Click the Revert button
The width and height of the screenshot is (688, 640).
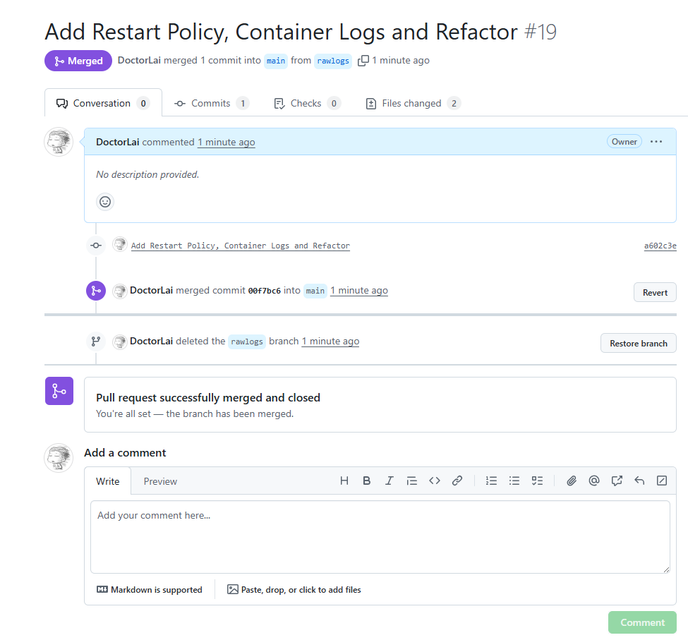pyautogui.click(x=654, y=292)
